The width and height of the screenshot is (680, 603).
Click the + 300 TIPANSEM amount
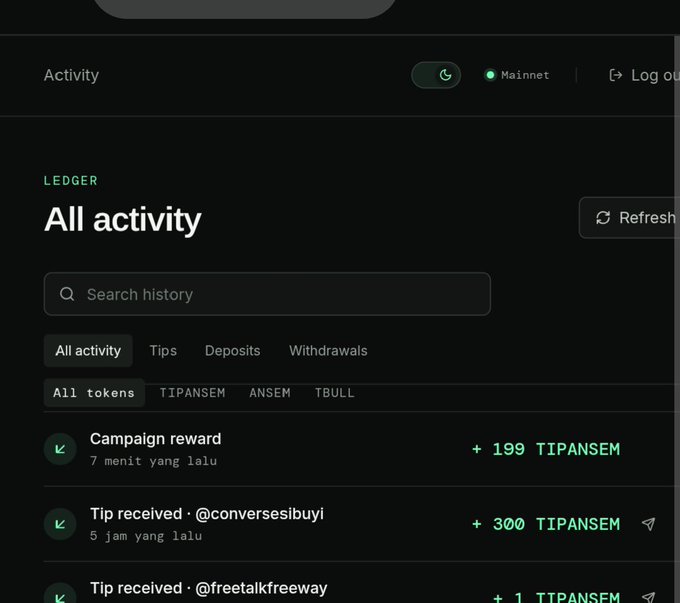pos(546,524)
